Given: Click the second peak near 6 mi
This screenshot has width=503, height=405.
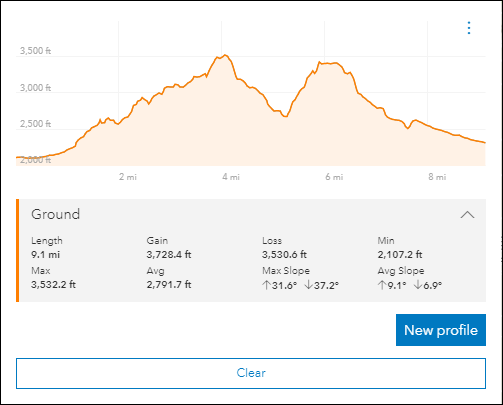Looking at the screenshot, I should pyautogui.click(x=328, y=63).
